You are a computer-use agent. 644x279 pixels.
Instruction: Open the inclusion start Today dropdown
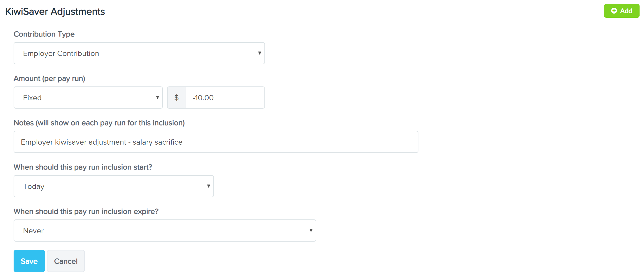(114, 186)
